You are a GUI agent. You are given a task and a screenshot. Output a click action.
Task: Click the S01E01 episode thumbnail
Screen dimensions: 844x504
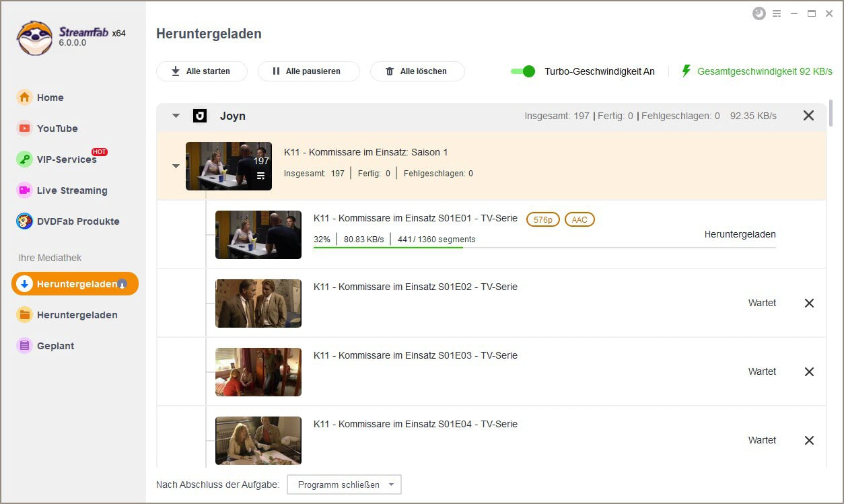pos(258,235)
